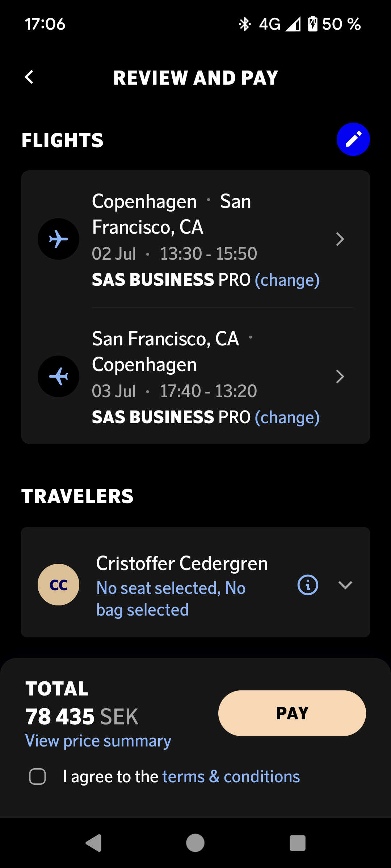This screenshot has height=868, width=391.
Task: Tap the outbound flight airplane icon
Action: (58, 239)
